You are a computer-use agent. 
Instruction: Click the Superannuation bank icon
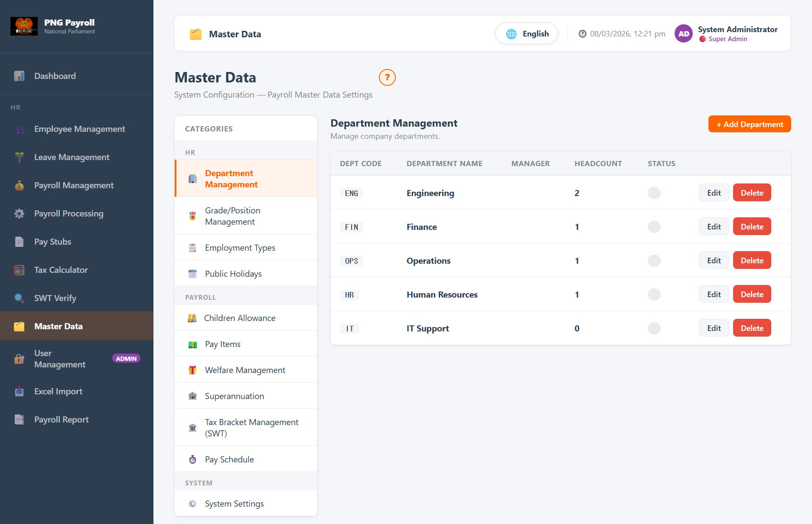(192, 396)
